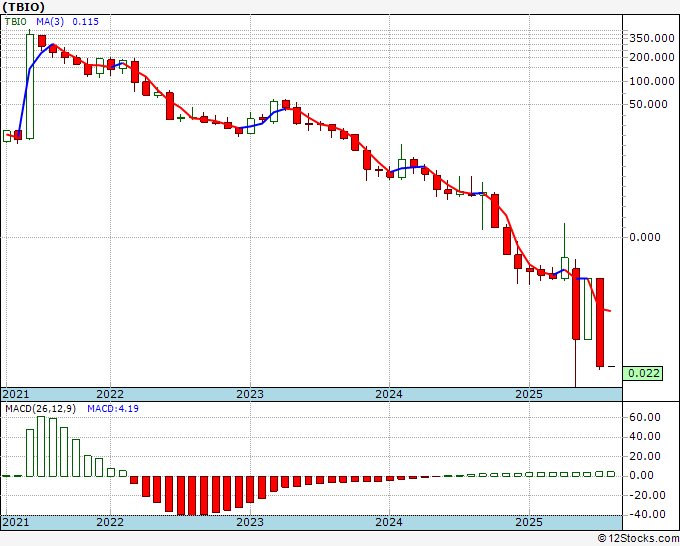Click the 200.000 price axis label
Image resolution: width=680 pixels, height=546 pixels.
click(x=652, y=57)
